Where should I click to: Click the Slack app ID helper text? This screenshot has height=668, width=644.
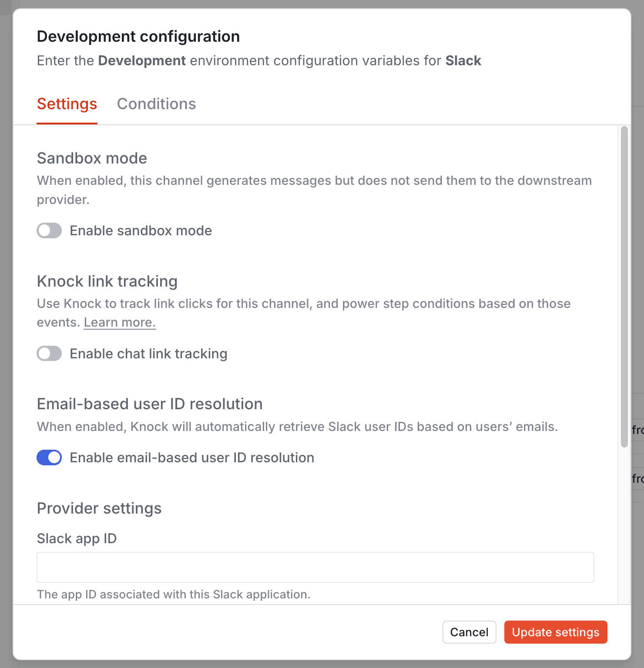173,594
